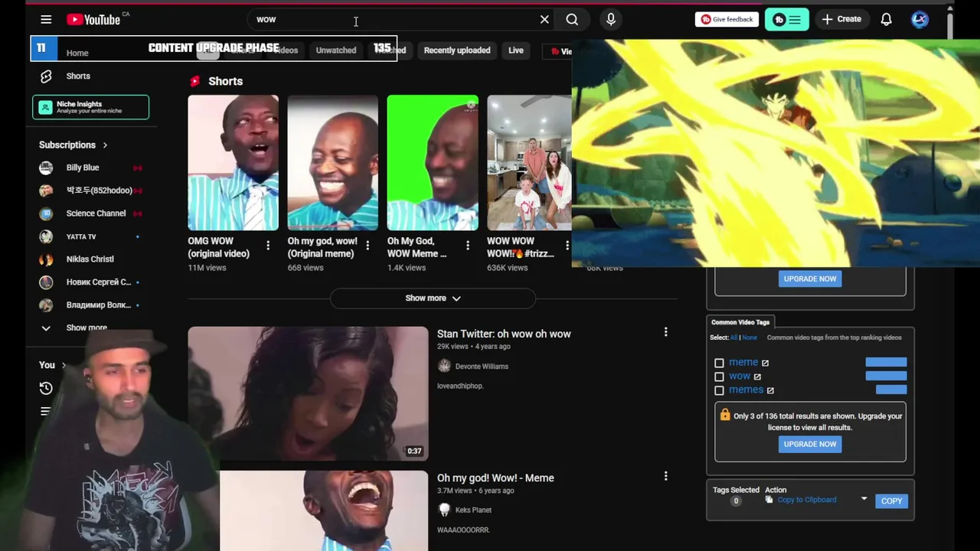This screenshot has width=980, height=551.
Task: Select None tags link
Action: coord(750,337)
